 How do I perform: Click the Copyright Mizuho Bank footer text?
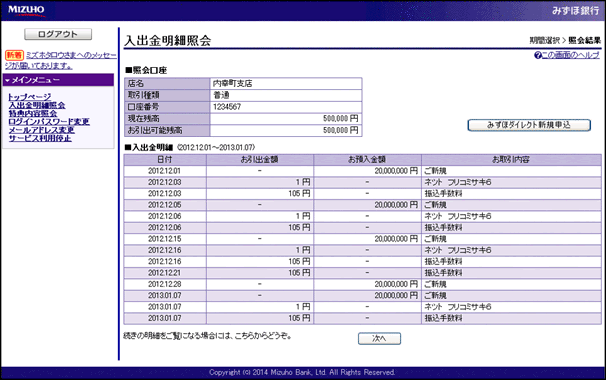click(302, 372)
